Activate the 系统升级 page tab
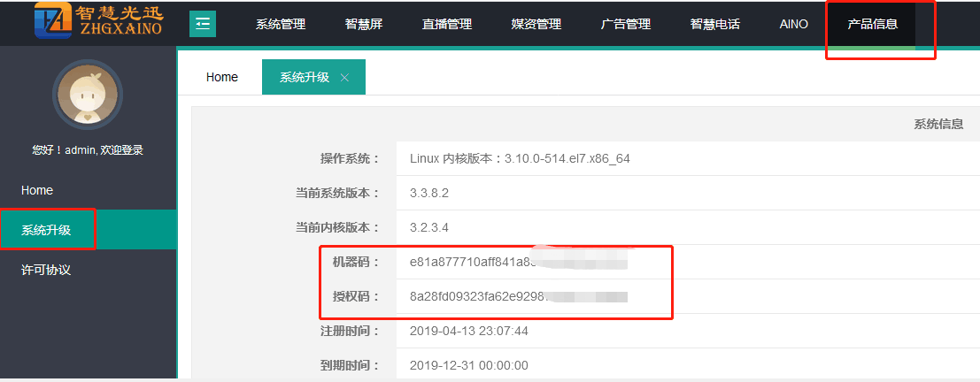980x382 pixels. click(x=305, y=78)
